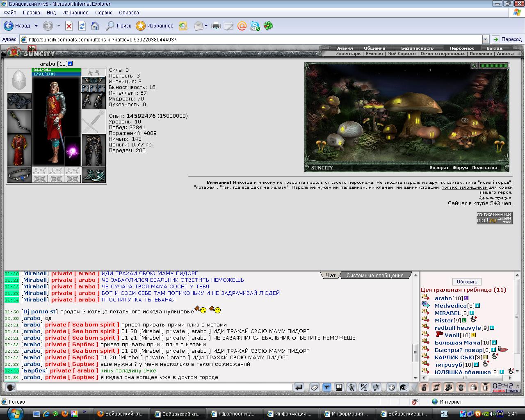Switch to the mooncity taskbar window
Screen dimensions: 525x420
[x=234, y=414]
